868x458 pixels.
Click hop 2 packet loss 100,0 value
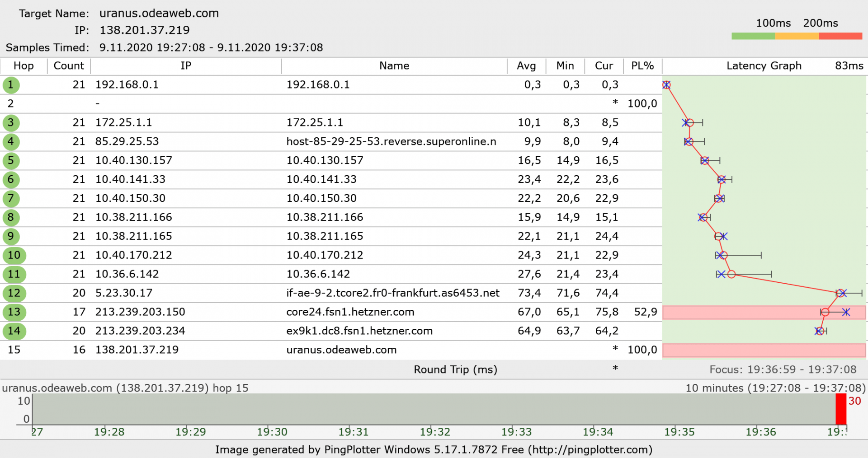(x=642, y=104)
